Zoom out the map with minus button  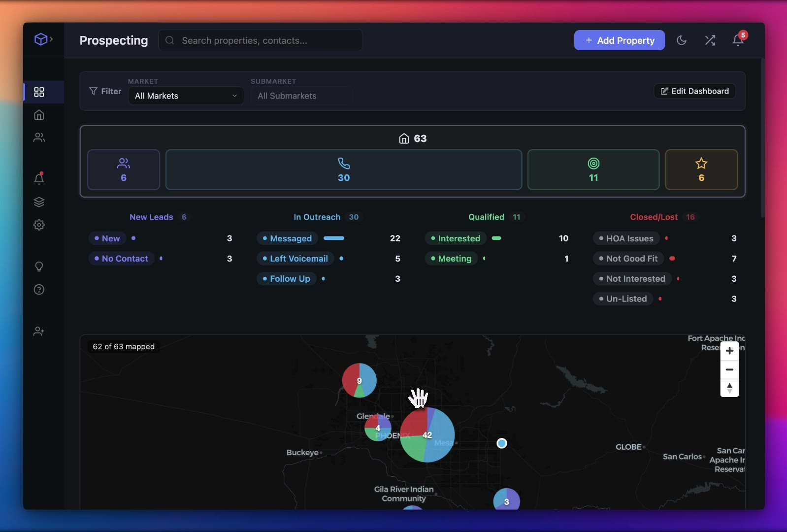729,369
